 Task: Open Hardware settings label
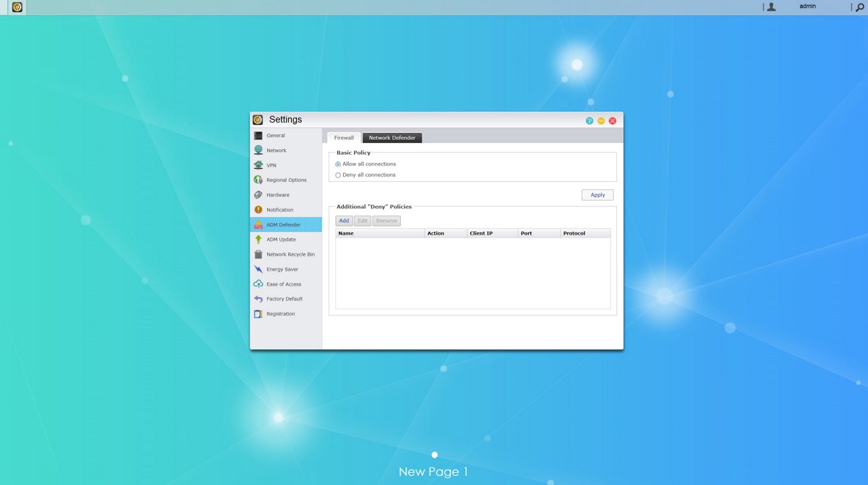click(277, 195)
